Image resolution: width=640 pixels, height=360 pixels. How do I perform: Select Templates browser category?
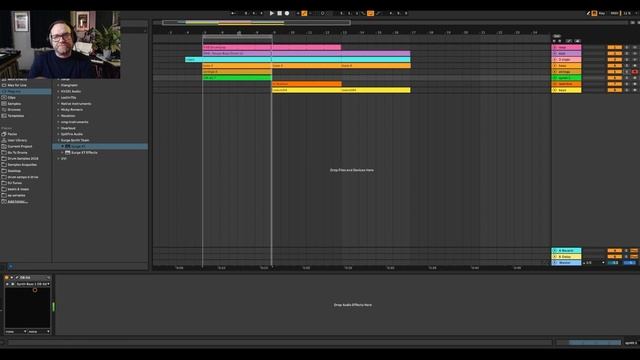click(16, 116)
